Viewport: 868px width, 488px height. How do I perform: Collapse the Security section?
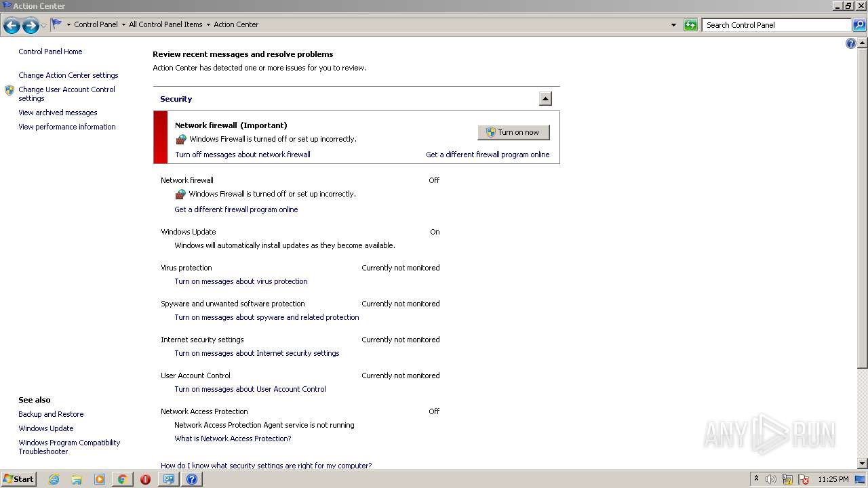pyautogui.click(x=545, y=99)
